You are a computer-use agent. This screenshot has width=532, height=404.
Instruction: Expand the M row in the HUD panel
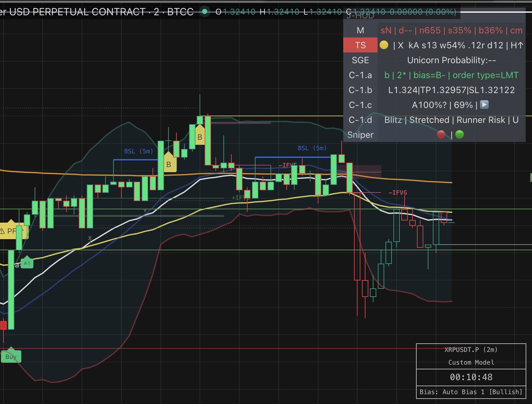(x=360, y=30)
